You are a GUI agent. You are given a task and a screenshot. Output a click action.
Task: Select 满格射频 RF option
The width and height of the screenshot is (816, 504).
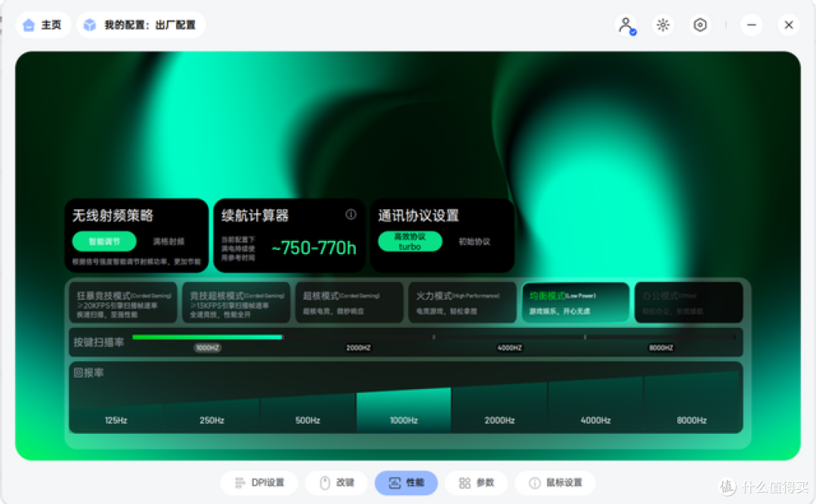click(x=168, y=241)
